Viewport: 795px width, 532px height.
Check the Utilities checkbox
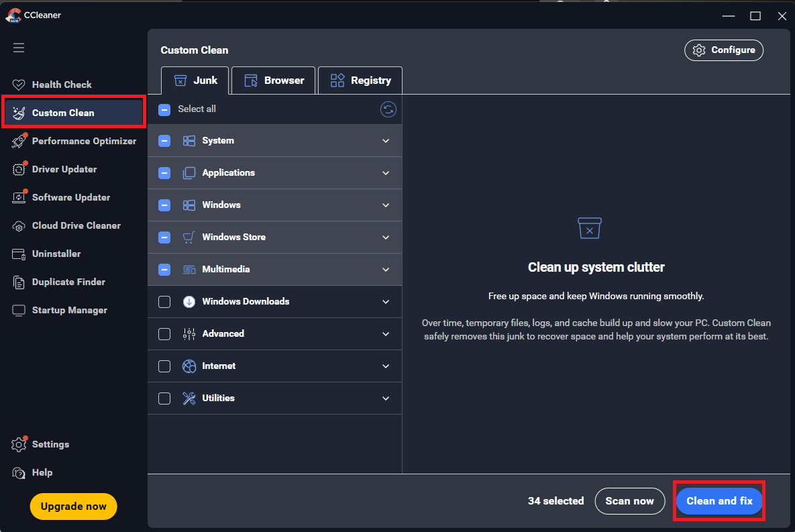tap(164, 398)
